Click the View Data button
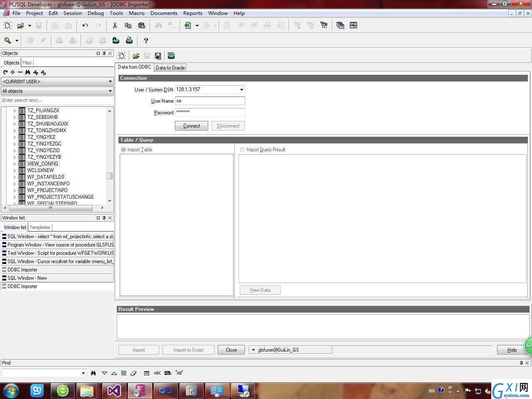The height and width of the screenshot is (399, 532). [x=260, y=290]
